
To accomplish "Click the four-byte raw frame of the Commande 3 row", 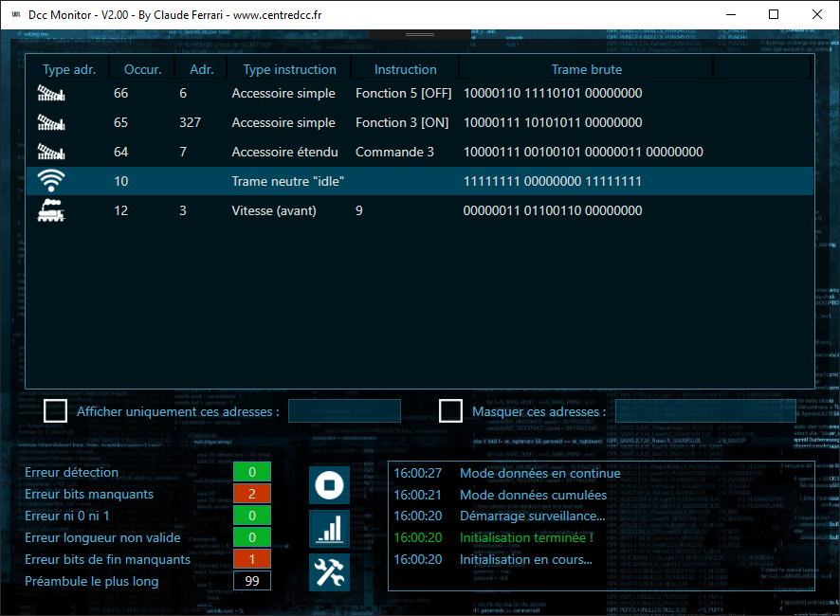I will tap(583, 153).
